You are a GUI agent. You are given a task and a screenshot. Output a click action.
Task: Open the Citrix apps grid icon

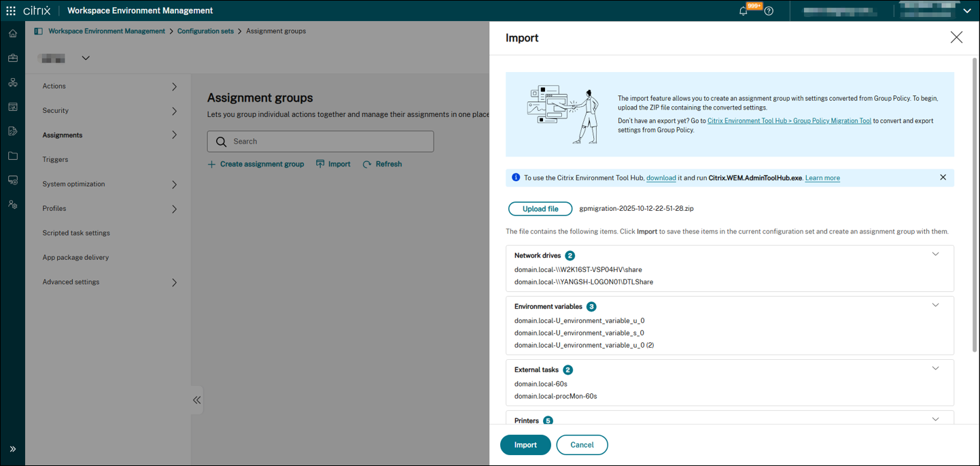(x=10, y=10)
